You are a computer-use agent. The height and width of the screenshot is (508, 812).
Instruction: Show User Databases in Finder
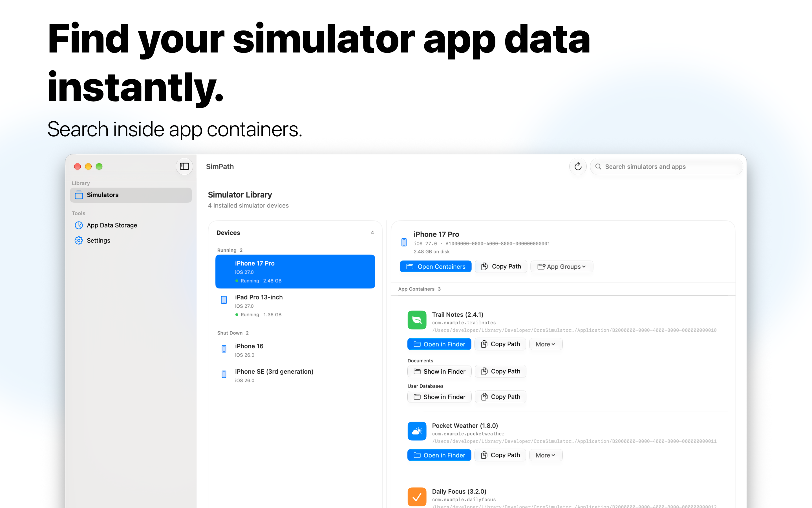click(439, 397)
